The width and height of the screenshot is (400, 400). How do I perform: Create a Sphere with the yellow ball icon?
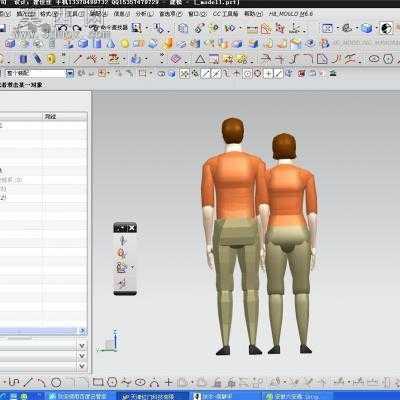(125, 44)
